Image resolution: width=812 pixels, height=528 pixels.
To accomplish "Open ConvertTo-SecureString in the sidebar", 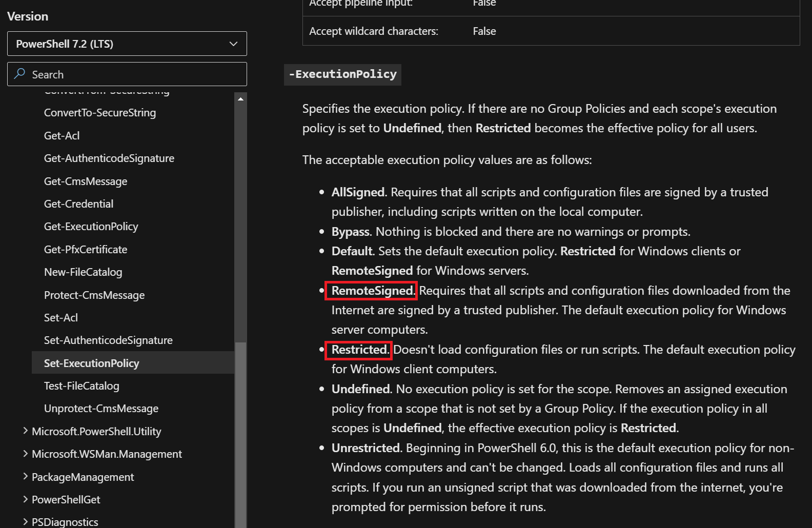I will pyautogui.click(x=100, y=113).
